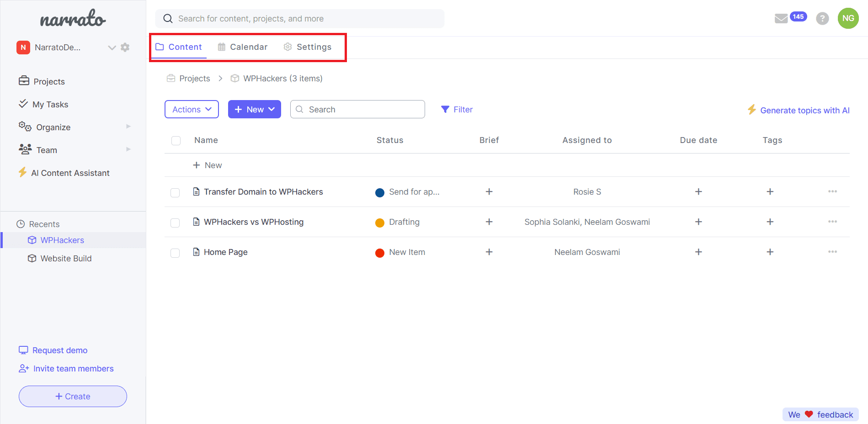
Task: Click the Create button
Action: [73, 396]
